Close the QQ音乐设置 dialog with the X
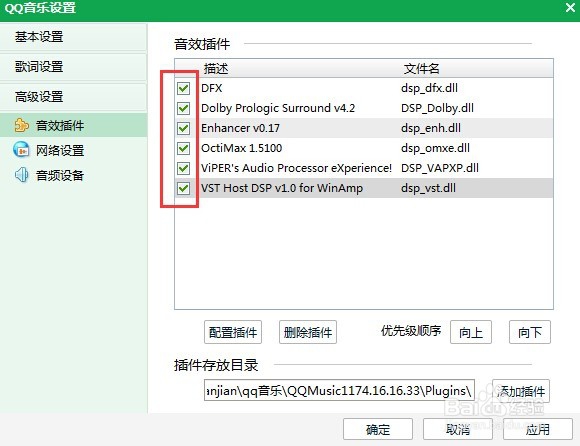The height and width of the screenshot is (446, 580). (570, 7)
